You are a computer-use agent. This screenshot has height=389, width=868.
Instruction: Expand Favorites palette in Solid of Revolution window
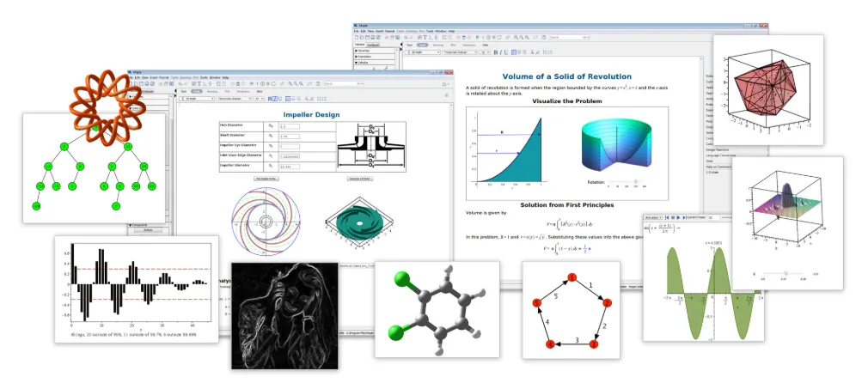click(x=374, y=51)
